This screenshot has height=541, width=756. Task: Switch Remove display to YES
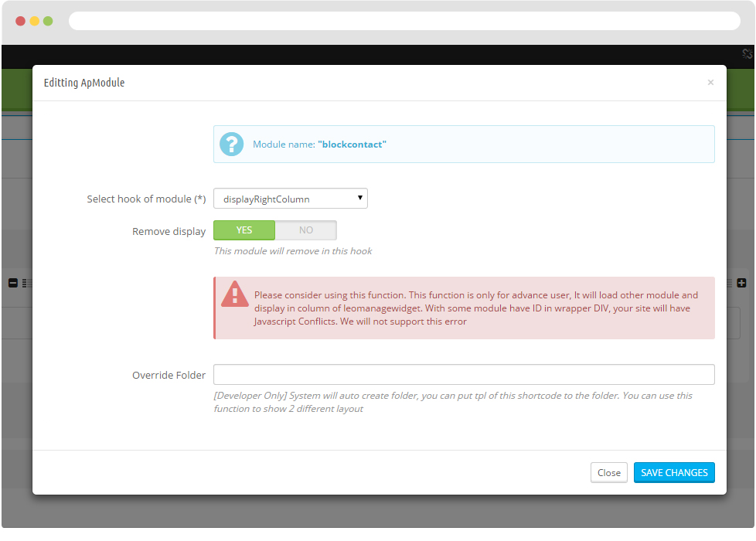pos(244,230)
